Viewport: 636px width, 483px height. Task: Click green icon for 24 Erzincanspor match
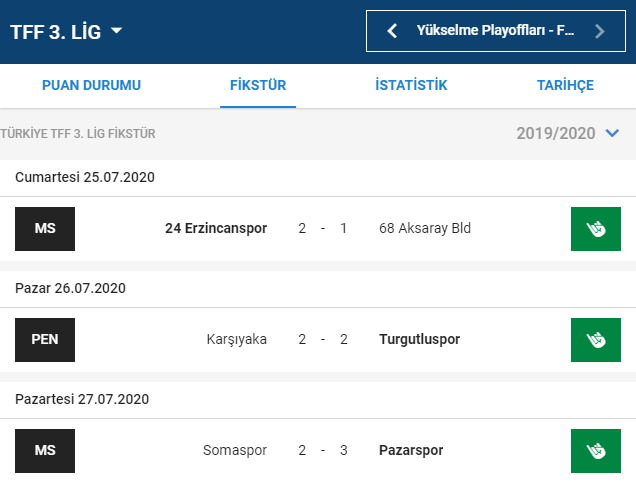pos(595,228)
